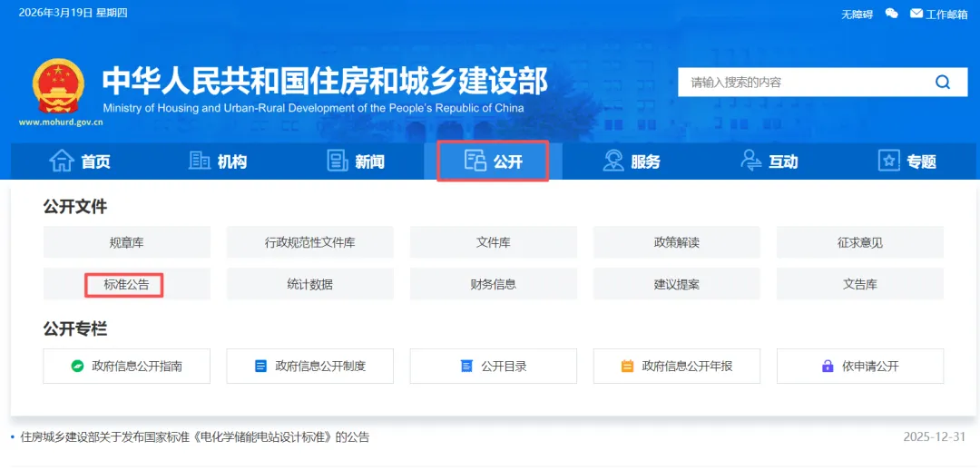The width and height of the screenshot is (980, 470).
Task: Open 统计数据
Action: pyautogui.click(x=310, y=284)
